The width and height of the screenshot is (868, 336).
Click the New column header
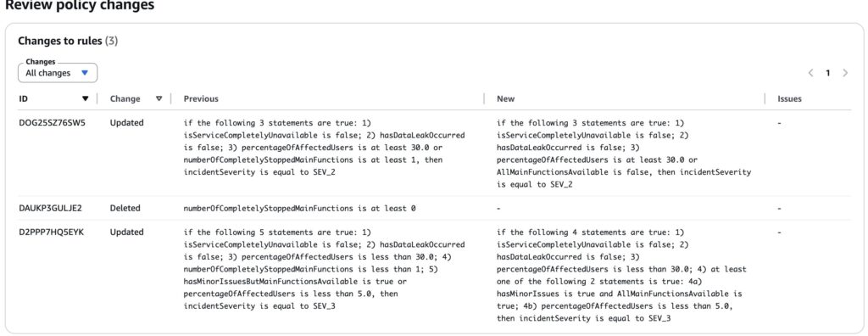click(x=505, y=98)
